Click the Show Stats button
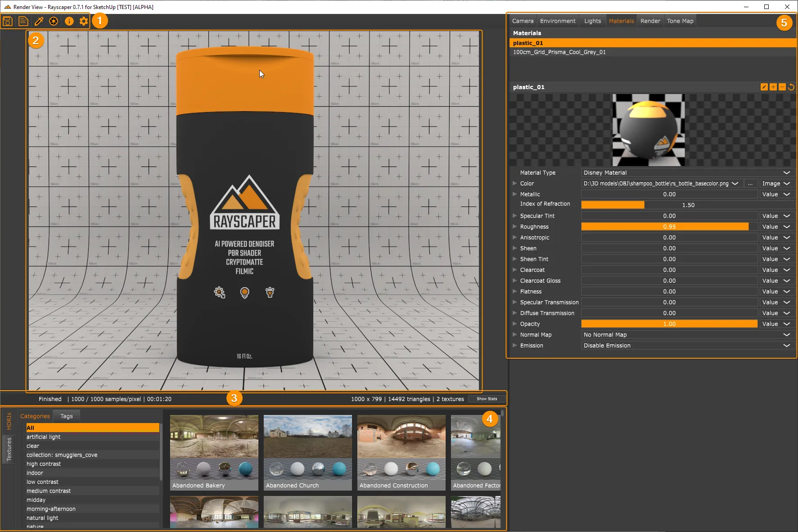Image resolution: width=798 pixels, height=532 pixels. pyautogui.click(x=486, y=398)
